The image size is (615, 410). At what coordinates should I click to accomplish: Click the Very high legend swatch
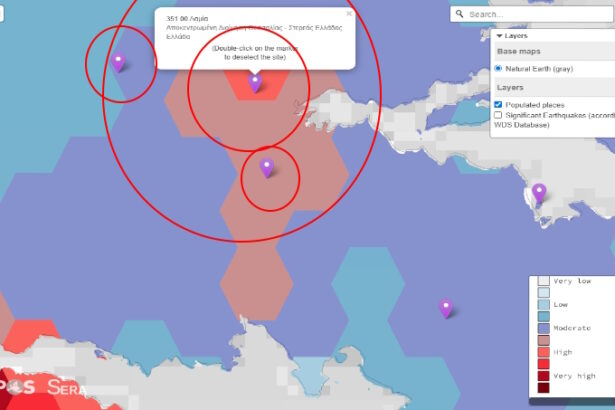(543, 375)
